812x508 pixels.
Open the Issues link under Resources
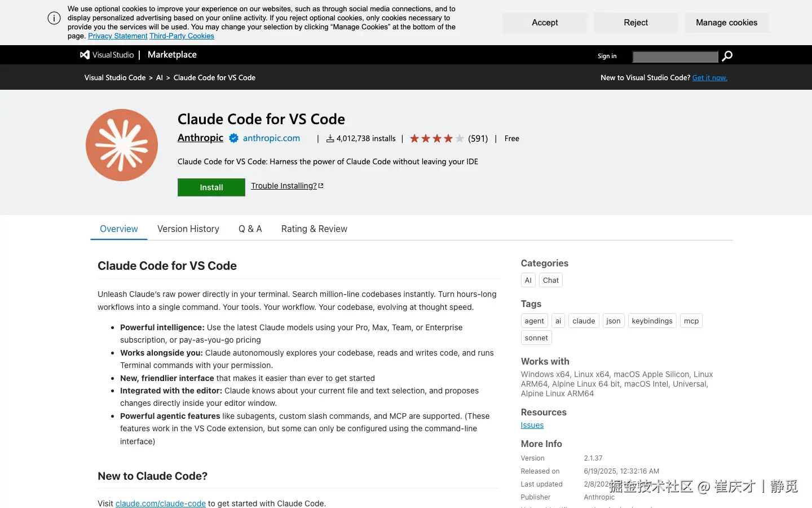[532, 425]
